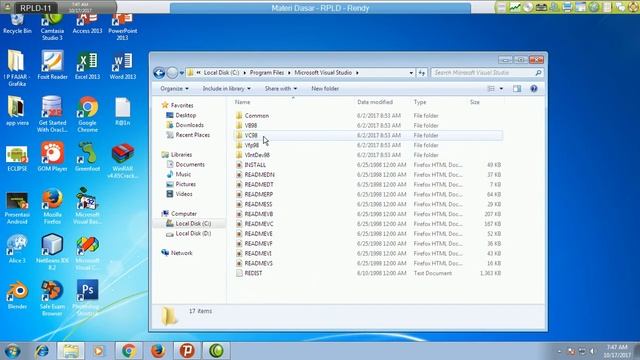This screenshot has width=640, height=360.
Task: Open the Include in library dropdown
Action: pos(227,89)
